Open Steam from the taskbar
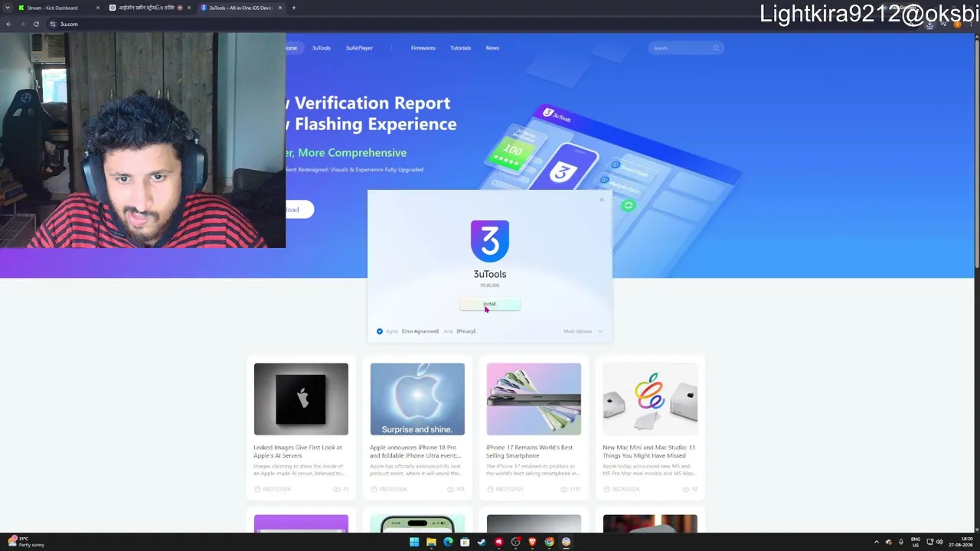Viewport: 980px width, 551px height. [x=482, y=542]
